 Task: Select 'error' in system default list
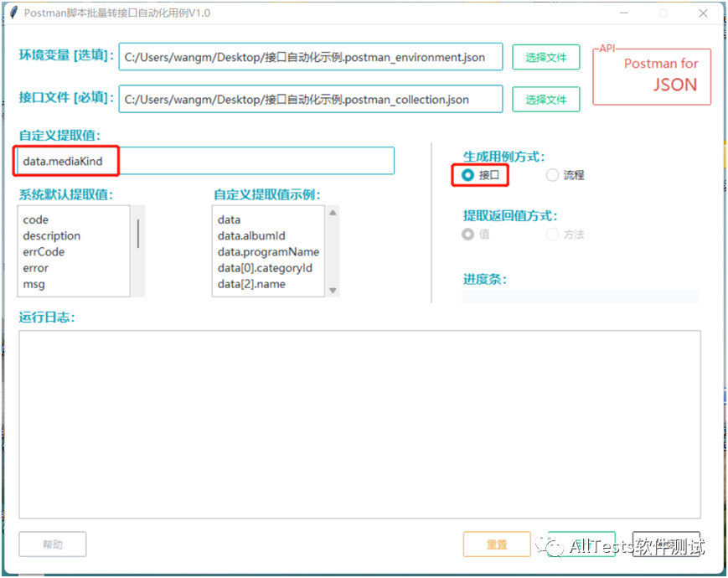[36, 268]
